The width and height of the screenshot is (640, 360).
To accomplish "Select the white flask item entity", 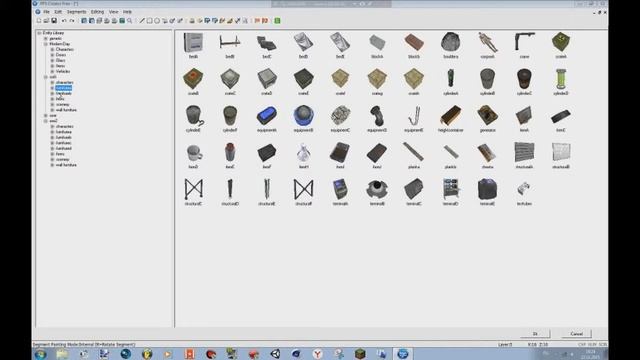I will [x=303, y=153].
